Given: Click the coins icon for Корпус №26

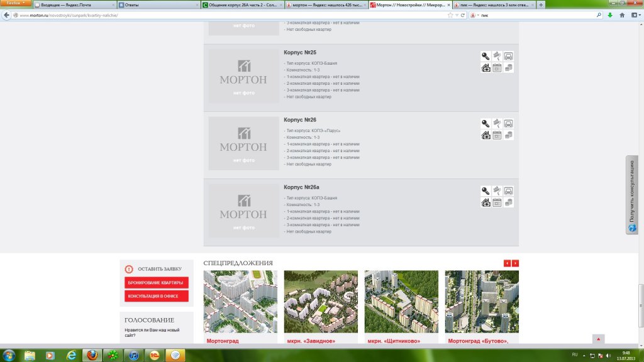Looking at the screenshot, I should pyautogui.click(x=508, y=135).
